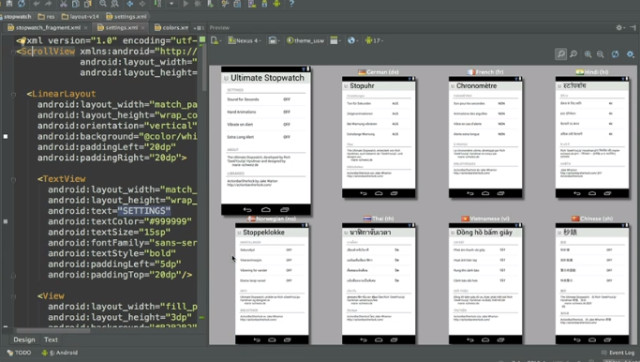Toggle the Zoom to Fit preview button
Image resolution: width=640 pixels, height=362 pixels.
click(x=561, y=54)
